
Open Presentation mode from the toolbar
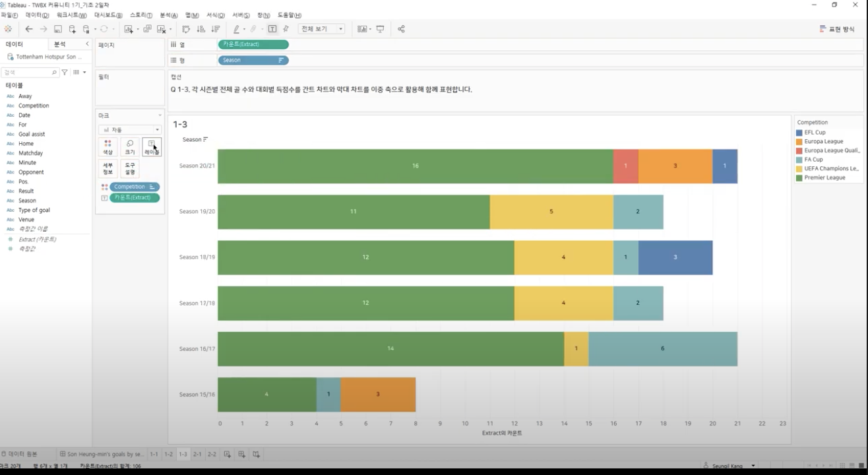pyautogui.click(x=380, y=29)
